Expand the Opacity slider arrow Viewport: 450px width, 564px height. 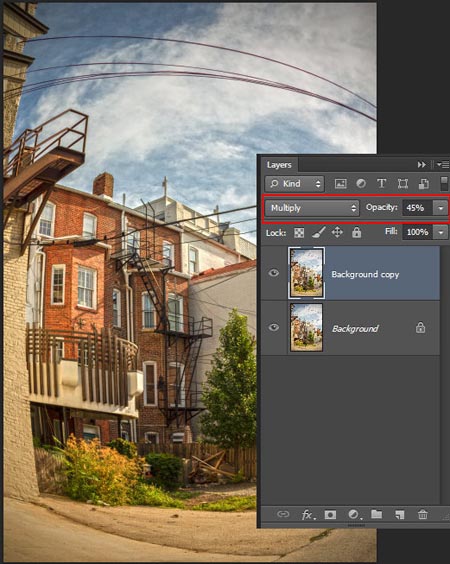click(441, 208)
